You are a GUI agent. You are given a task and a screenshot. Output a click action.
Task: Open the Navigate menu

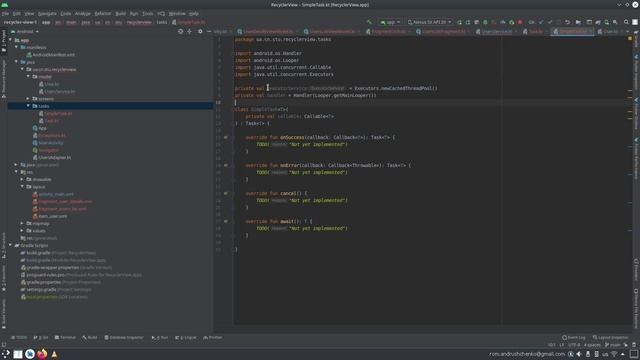click(47, 13)
